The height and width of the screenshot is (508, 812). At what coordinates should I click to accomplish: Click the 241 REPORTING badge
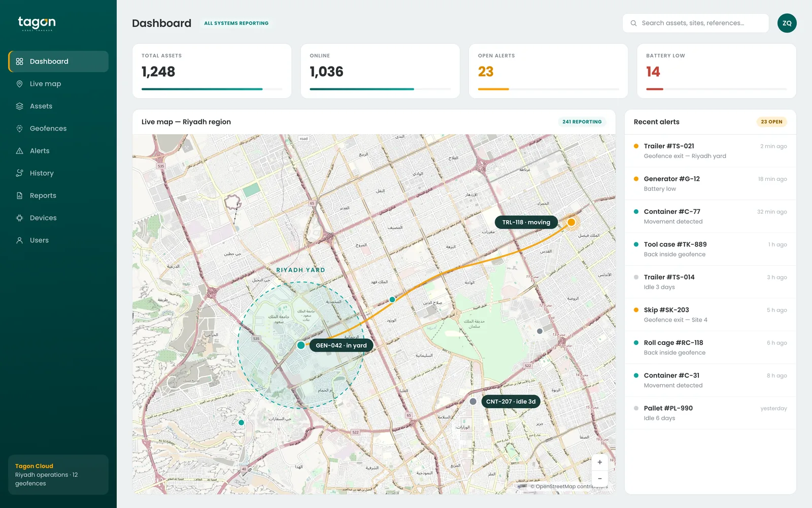[x=582, y=122]
